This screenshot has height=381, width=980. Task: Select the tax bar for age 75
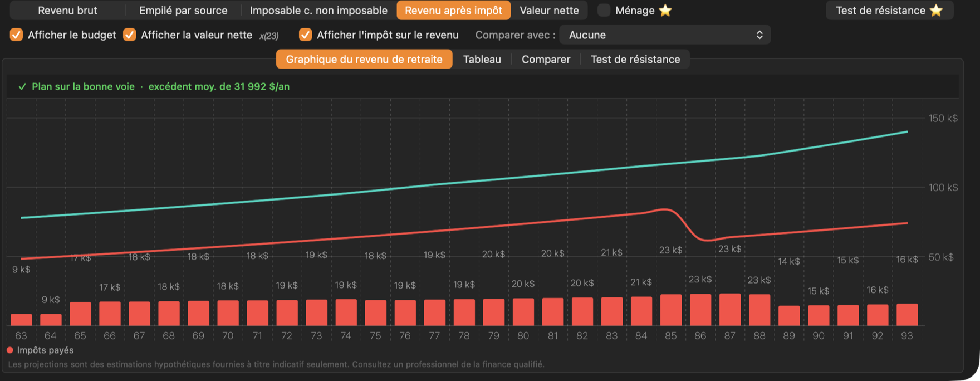coord(376,313)
